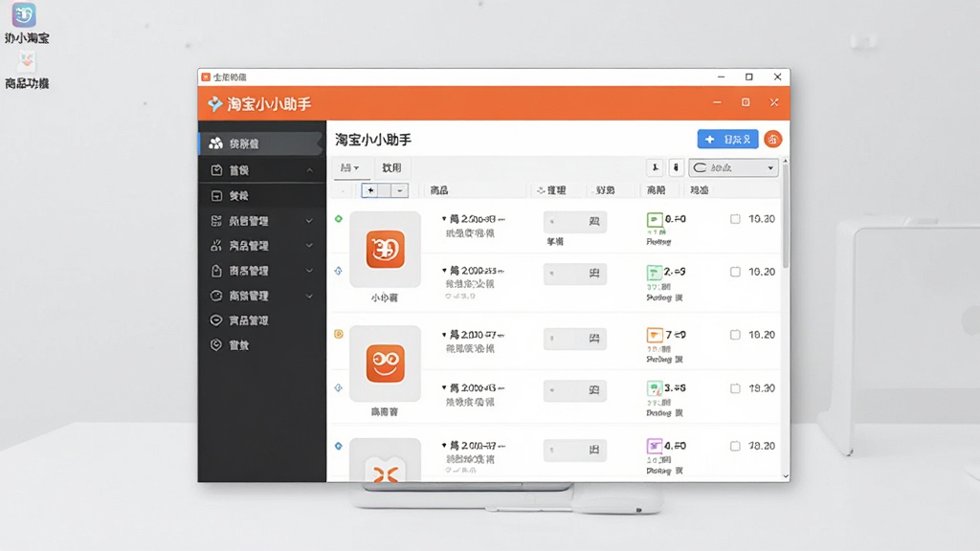980x551 pixels.
Task: Click the price text 19.30
Action: (x=761, y=388)
